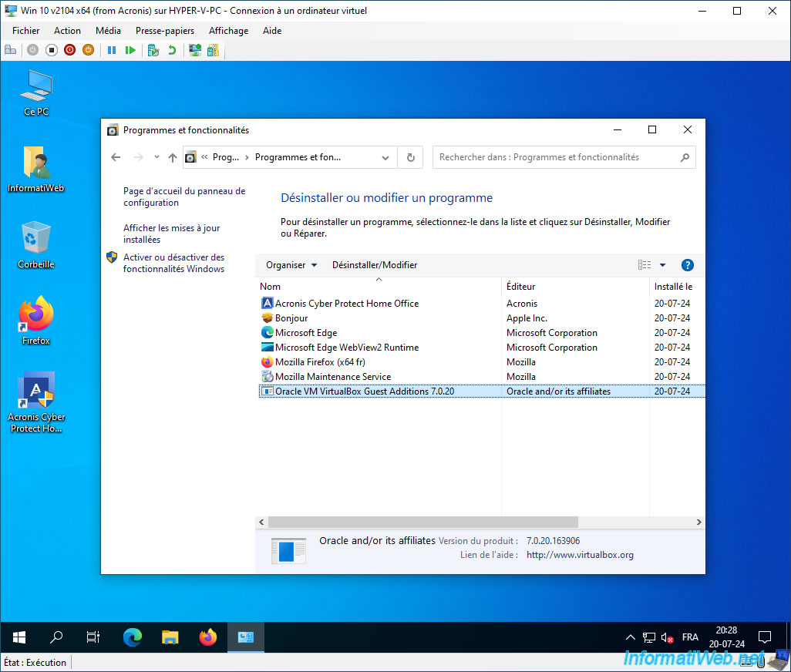Click the up arrow to parent folder

tap(173, 157)
